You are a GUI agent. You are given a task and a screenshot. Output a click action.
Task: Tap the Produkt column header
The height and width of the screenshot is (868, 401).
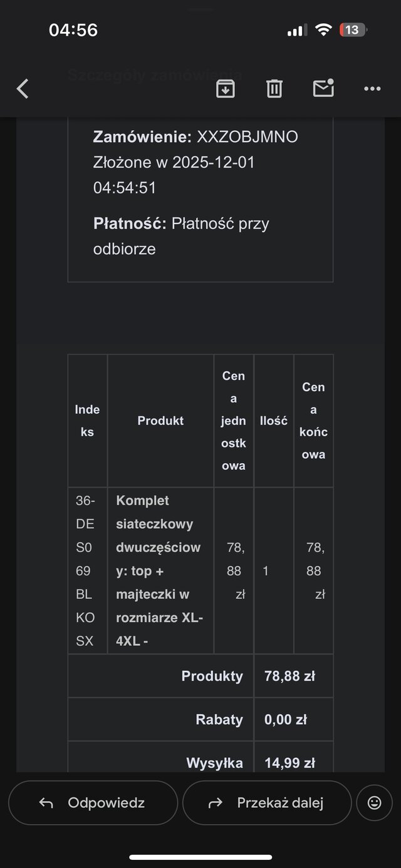(x=160, y=421)
